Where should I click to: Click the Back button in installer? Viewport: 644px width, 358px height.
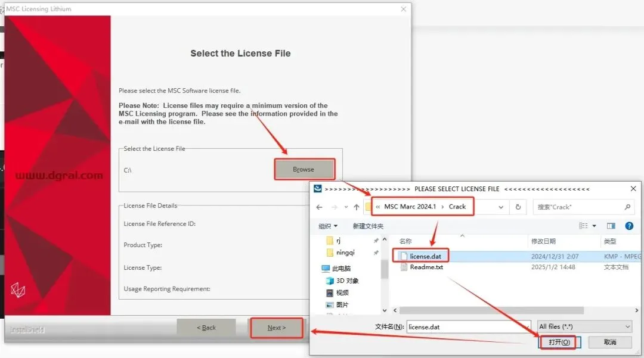tap(206, 328)
